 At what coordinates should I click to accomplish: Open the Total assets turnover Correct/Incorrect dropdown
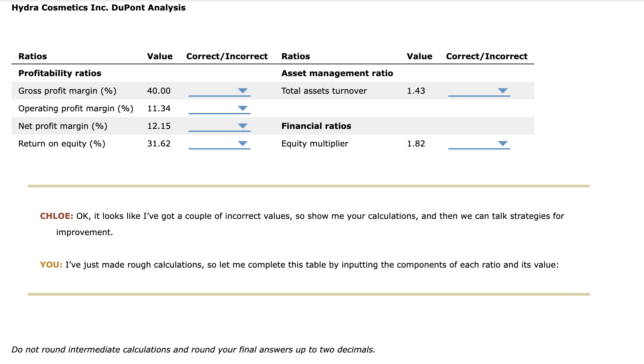[x=502, y=91]
